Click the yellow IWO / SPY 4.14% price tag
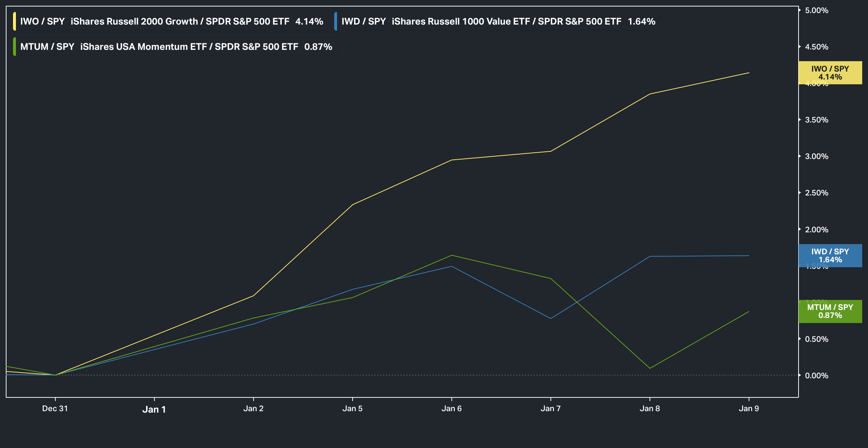The height and width of the screenshot is (448, 868). (830, 73)
